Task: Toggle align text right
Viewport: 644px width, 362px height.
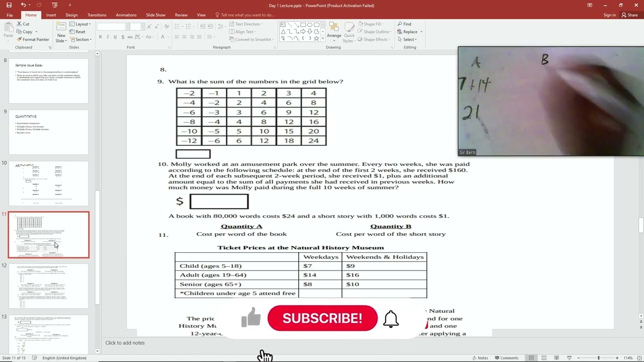Action: tap(192, 37)
